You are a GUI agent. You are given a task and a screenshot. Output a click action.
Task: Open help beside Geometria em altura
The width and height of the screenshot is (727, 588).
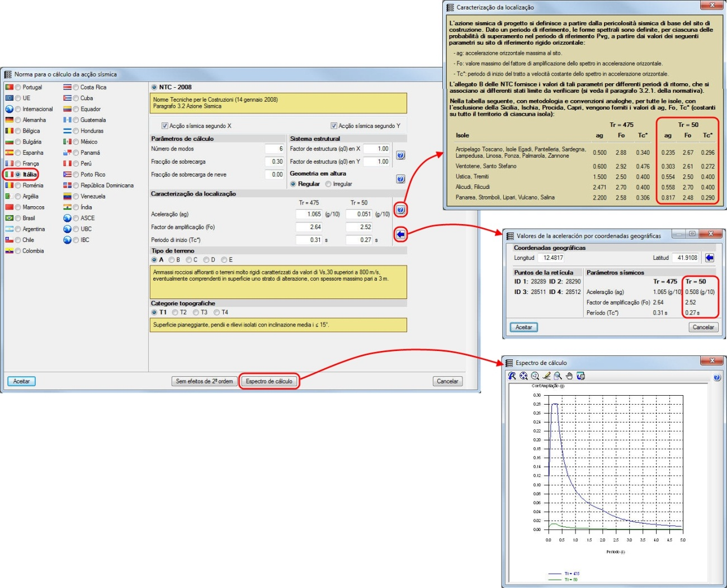pyautogui.click(x=400, y=179)
